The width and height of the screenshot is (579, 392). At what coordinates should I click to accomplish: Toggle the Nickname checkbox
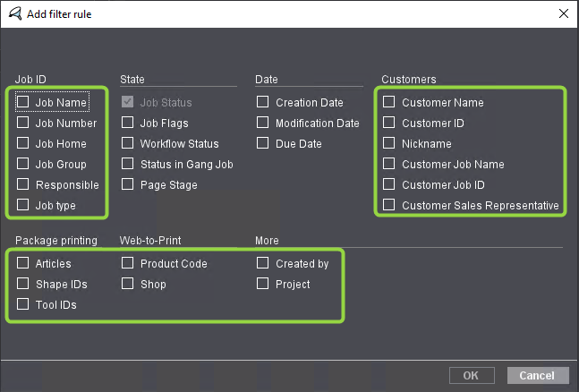tap(389, 143)
